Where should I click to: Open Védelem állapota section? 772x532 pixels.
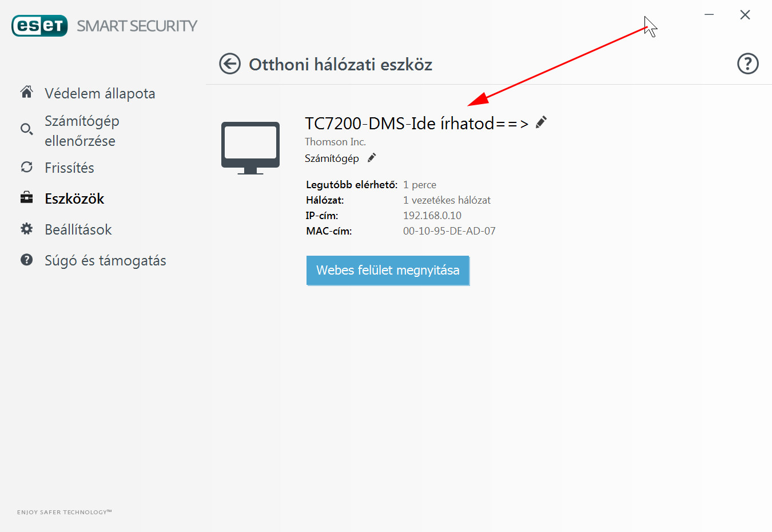pyautogui.click(x=100, y=93)
